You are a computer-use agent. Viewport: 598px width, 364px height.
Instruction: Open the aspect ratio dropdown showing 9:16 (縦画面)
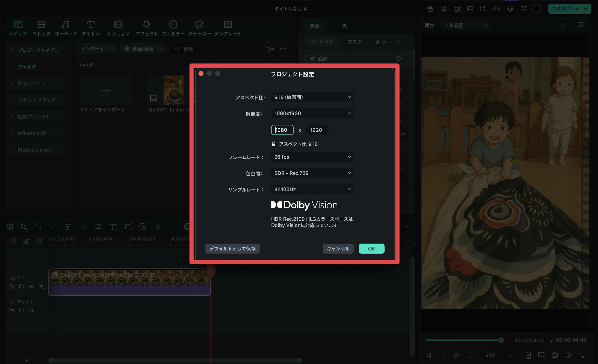(x=312, y=97)
